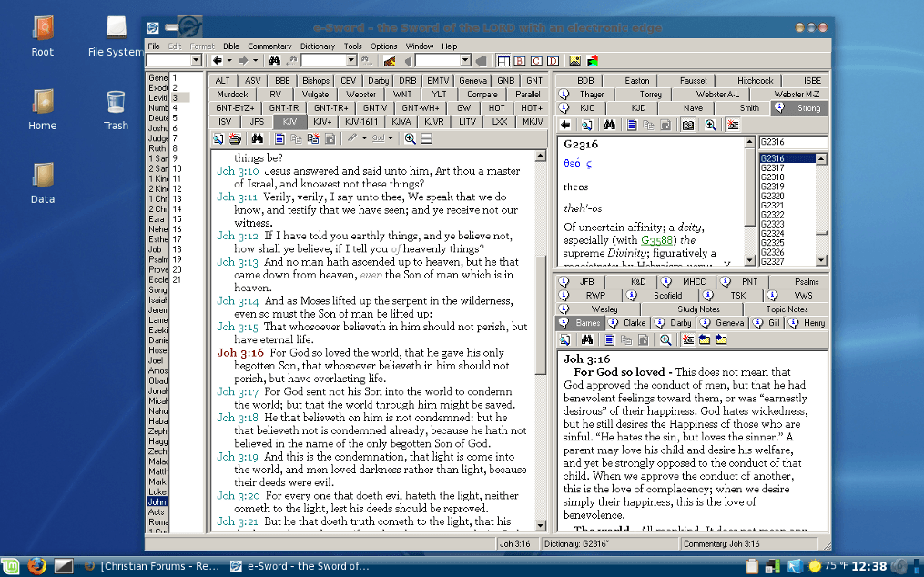Open the first combo box on main toolbar
This screenshot has width=924, height=577.
tap(174, 60)
